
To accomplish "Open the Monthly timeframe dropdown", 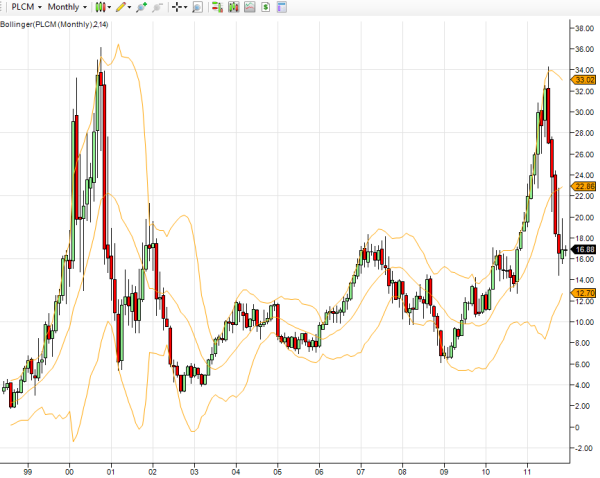I will tap(67, 7).
